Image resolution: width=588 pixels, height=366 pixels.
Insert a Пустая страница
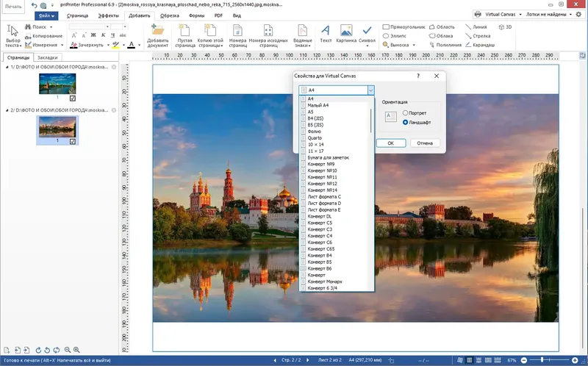point(185,35)
